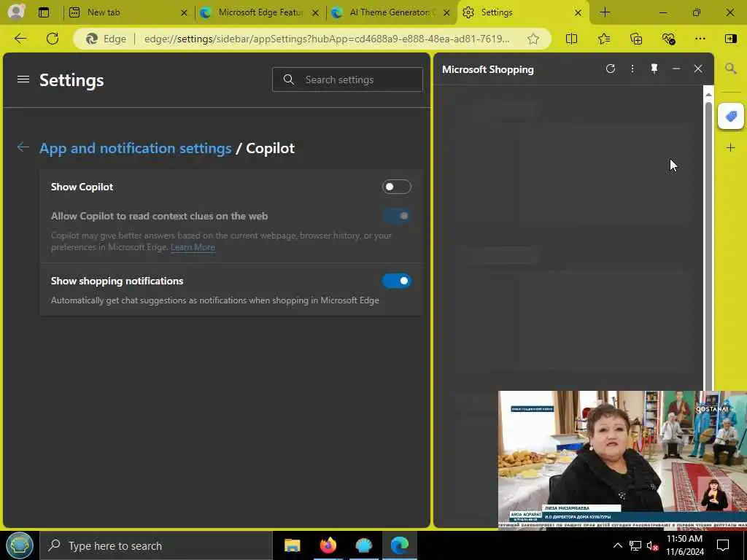This screenshot has width=747, height=560.
Task: Minimize the Microsoft Shopping pane
Action: point(676,69)
